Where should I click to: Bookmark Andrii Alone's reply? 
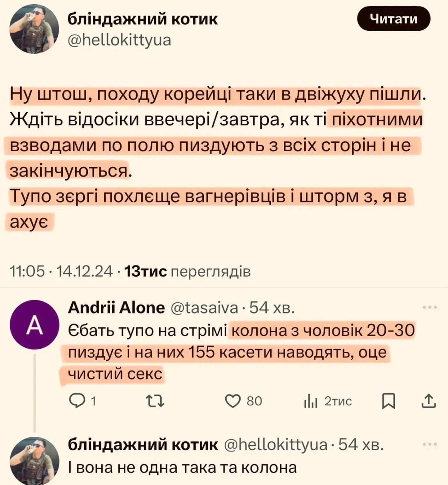389,401
